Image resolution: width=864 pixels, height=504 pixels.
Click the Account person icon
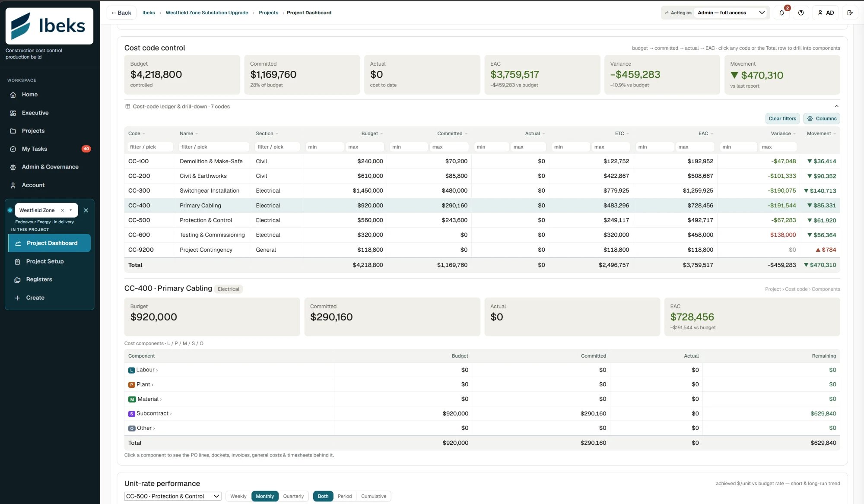pos(13,185)
